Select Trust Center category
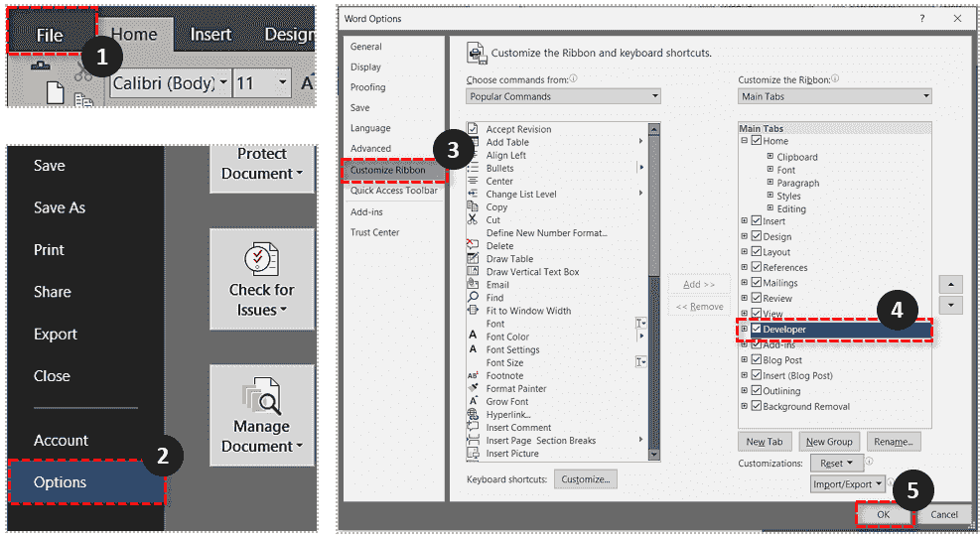This screenshot has height=540, width=980. [x=374, y=232]
